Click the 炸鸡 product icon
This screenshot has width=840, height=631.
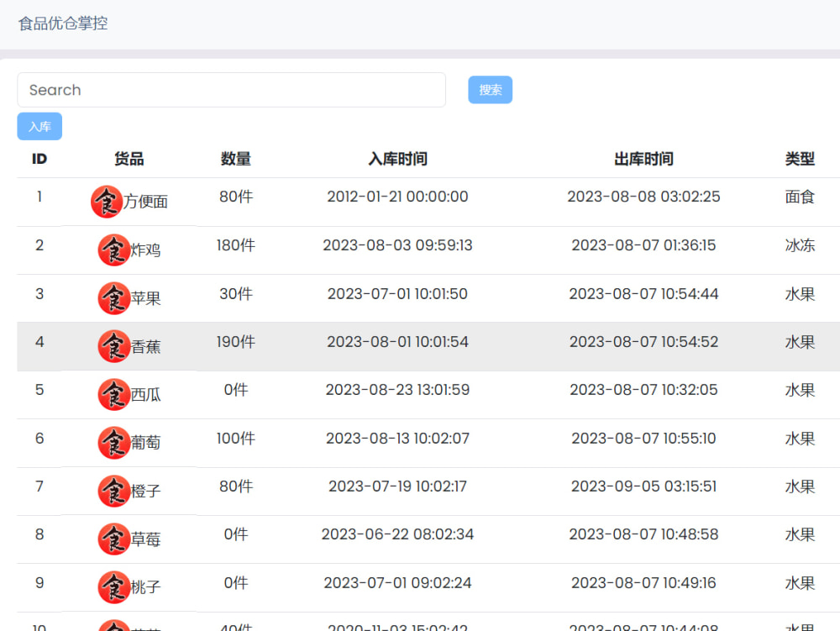(114, 250)
